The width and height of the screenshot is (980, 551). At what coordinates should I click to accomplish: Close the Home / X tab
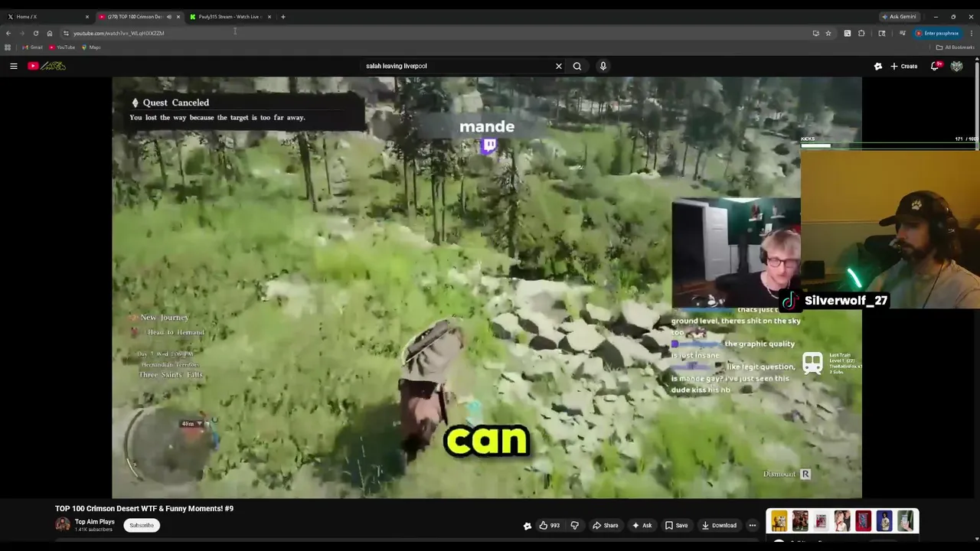[87, 16]
